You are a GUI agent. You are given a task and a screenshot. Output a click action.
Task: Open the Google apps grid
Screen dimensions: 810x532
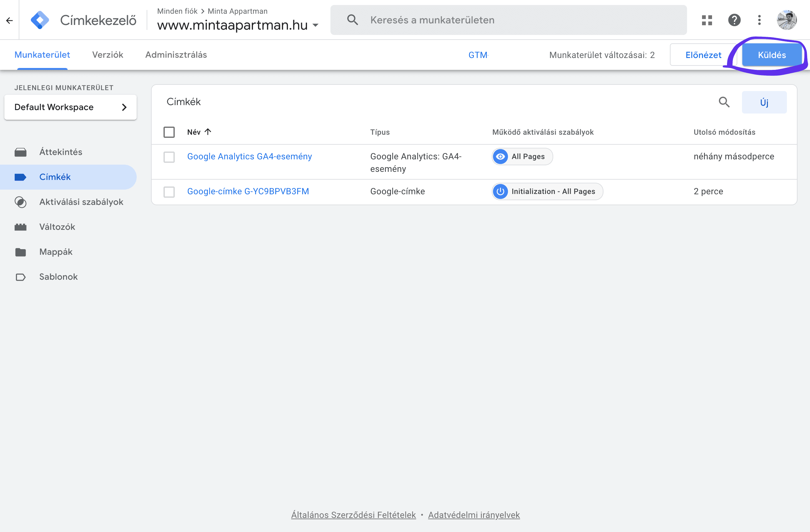[x=706, y=20]
